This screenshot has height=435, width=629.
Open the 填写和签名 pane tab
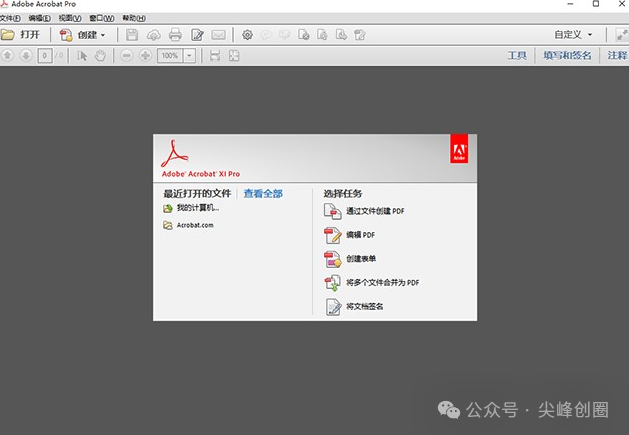click(x=567, y=55)
